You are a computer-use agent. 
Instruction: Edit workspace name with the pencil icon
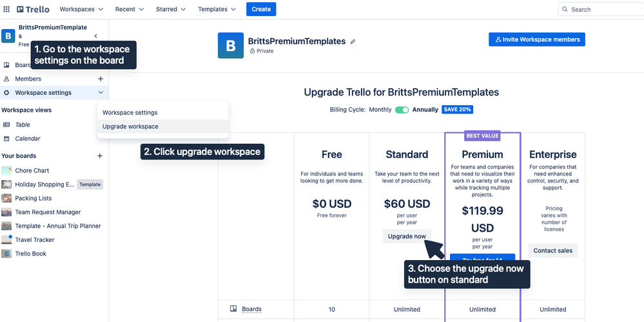pos(353,41)
